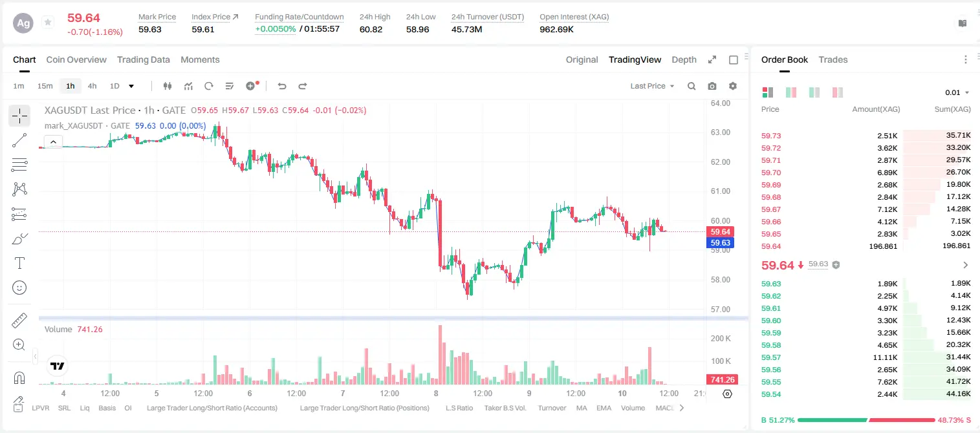Image resolution: width=980 pixels, height=433 pixels.
Task: Select the ruler measure tool
Action: point(19,320)
